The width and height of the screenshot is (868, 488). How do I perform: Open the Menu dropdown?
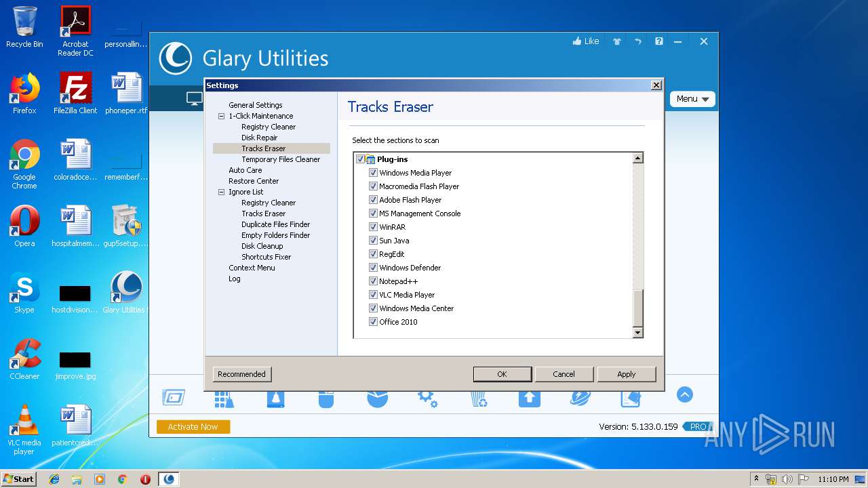692,99
